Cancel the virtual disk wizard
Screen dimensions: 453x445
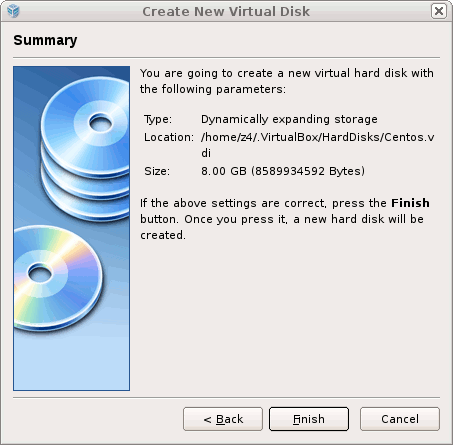coord(400,419)
